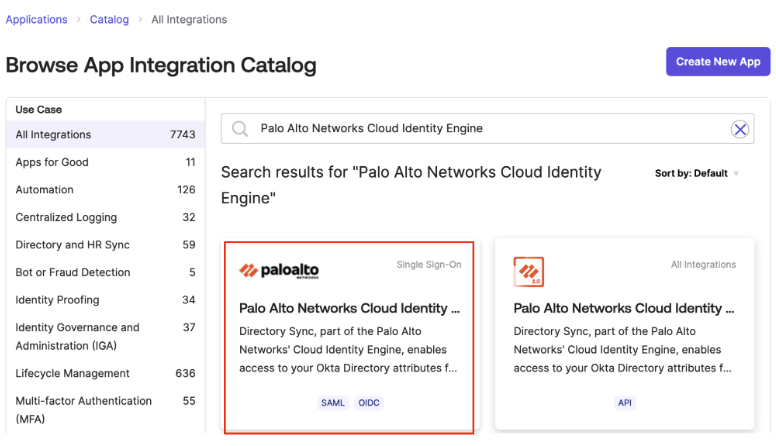Screen dimensions: 776x446
Task: Open title of Single Sign-On Palo Alto card
Action: click(349, 308)
